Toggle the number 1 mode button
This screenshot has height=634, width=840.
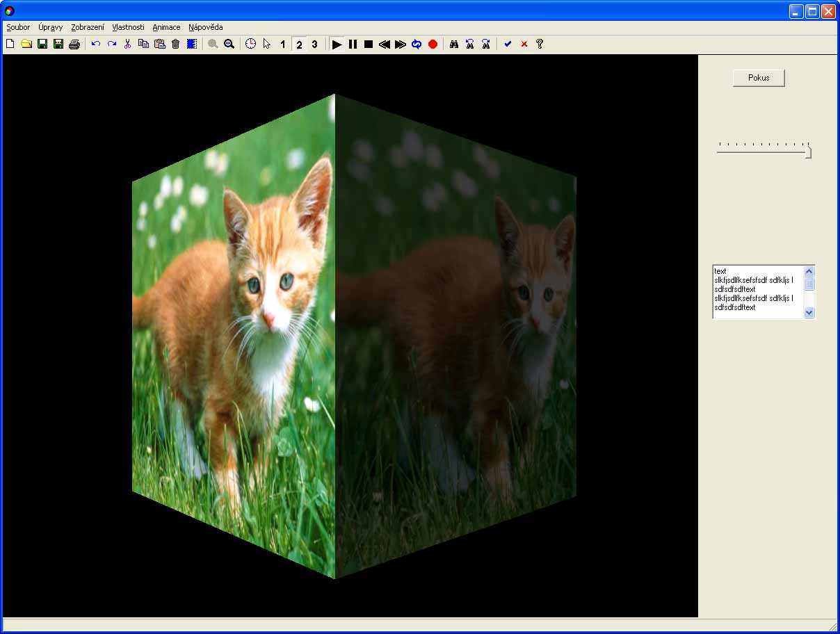tap(282, 44)
